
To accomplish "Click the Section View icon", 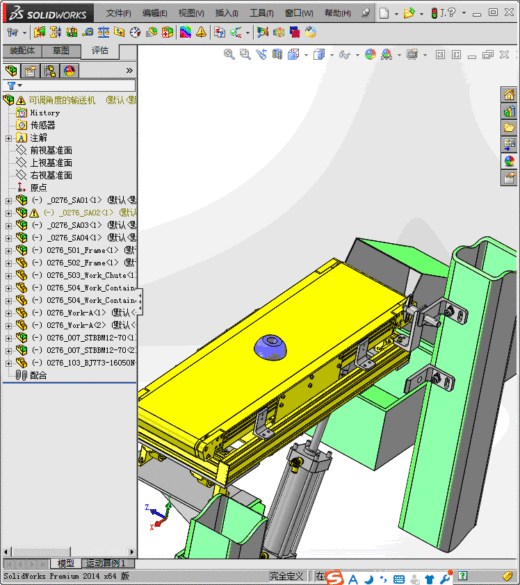I will [x=277, y=54].
